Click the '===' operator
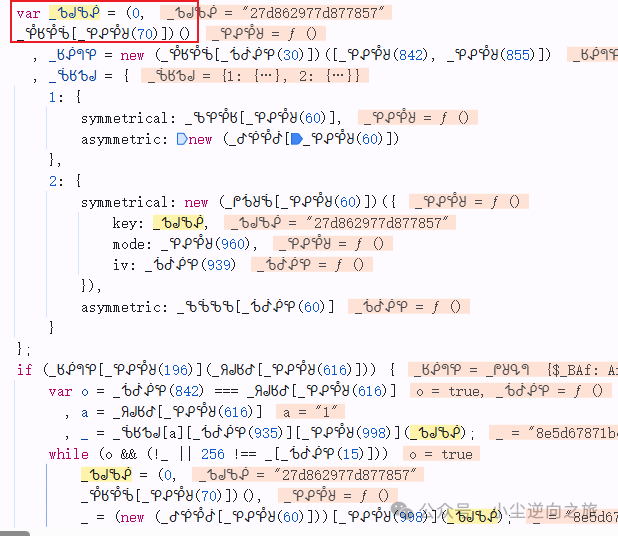 pos(226,391)
